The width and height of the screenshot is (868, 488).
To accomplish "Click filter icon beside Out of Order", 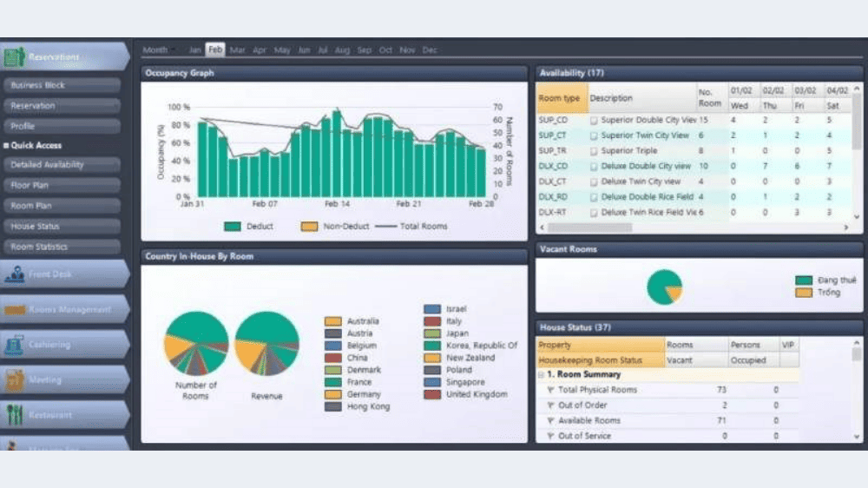I will (x=550, y=406).
